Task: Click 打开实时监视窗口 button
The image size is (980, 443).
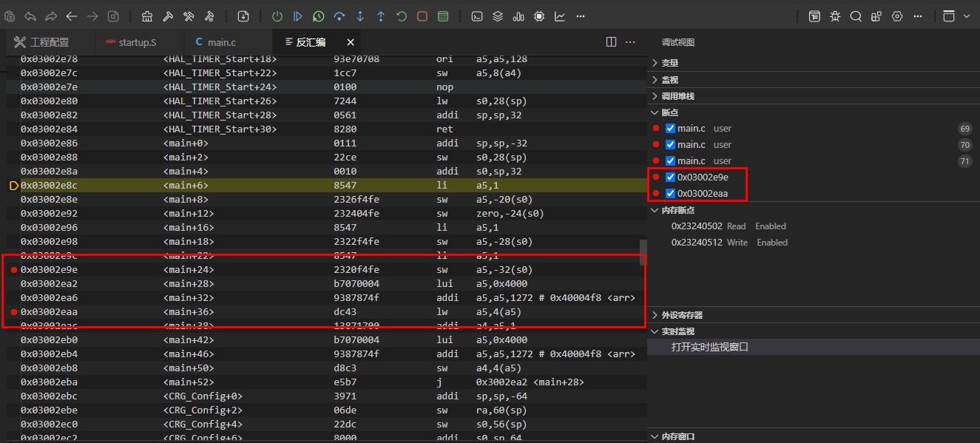Action: pyautogui.click(x=709, y=347)
